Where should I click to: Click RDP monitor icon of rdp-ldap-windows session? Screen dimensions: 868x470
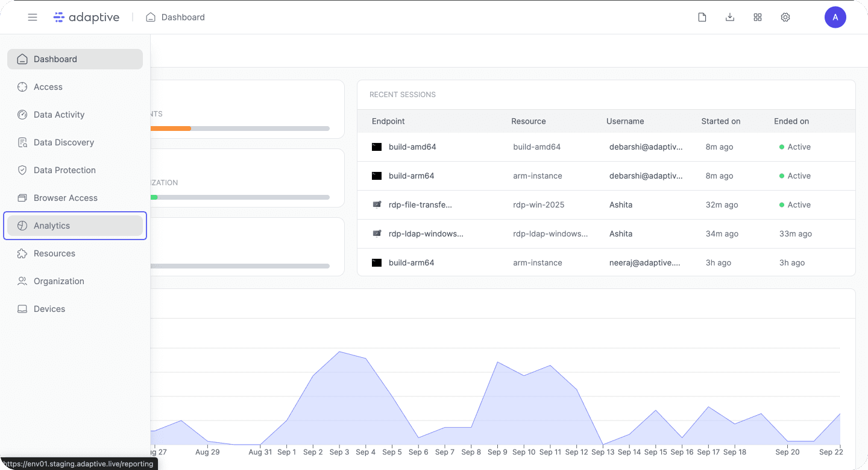377,233
